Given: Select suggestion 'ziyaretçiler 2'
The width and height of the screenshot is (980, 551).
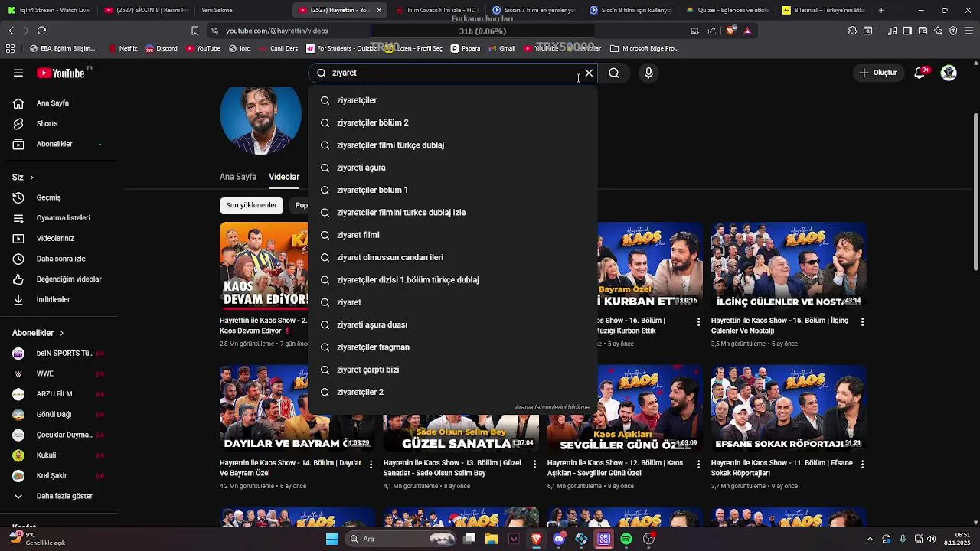Looking at the screenshot, I should (x=452, y=392).
